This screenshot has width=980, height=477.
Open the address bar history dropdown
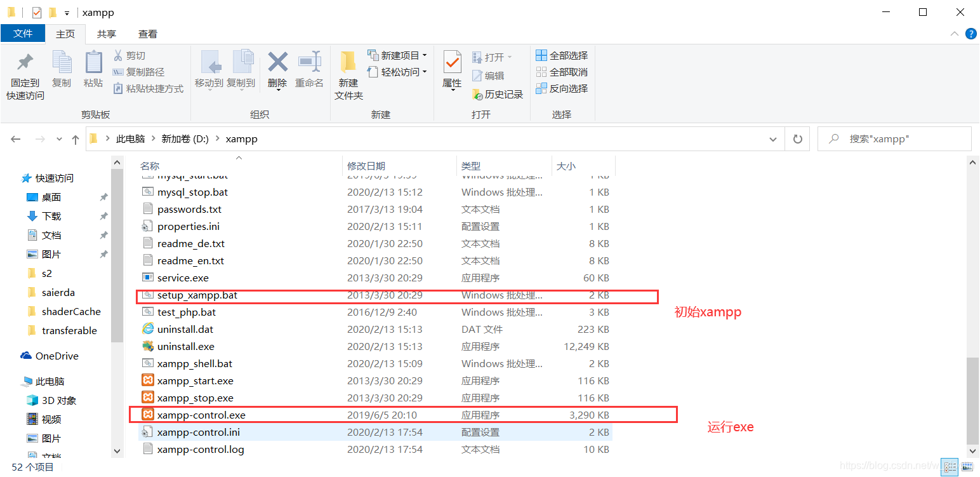tap(772, 139)
